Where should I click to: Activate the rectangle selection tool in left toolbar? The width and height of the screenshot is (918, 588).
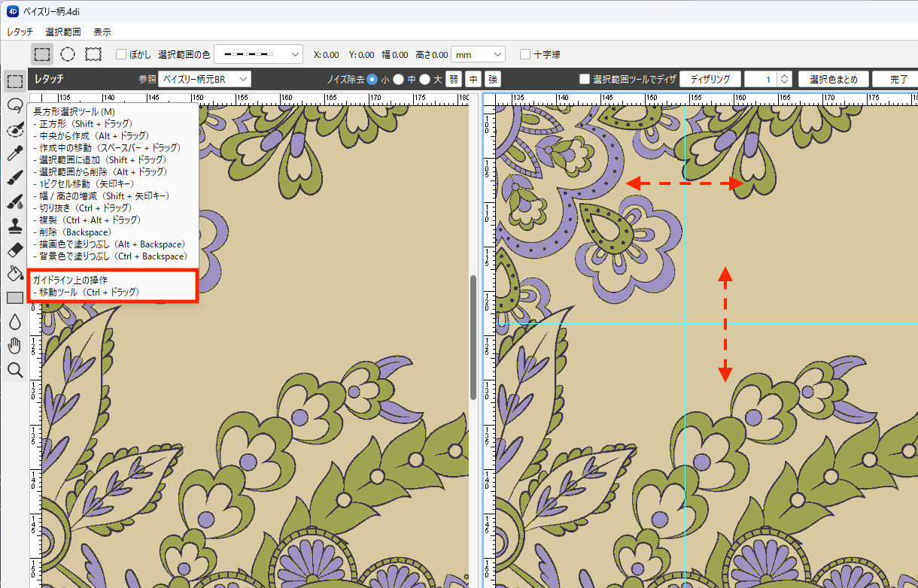tap(14, 81)
